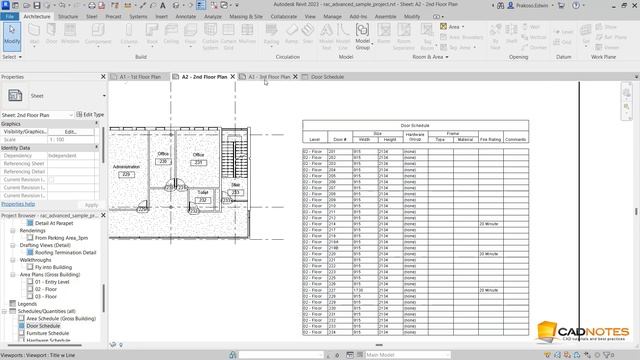This screenshot has height=360, width=640.
Task: Select Fly into Building walkthrough item
Action: coord(53,267)
